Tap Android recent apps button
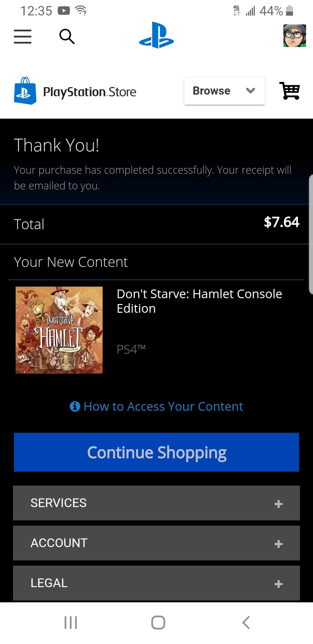The image size is (313, 644). (71, 623)
